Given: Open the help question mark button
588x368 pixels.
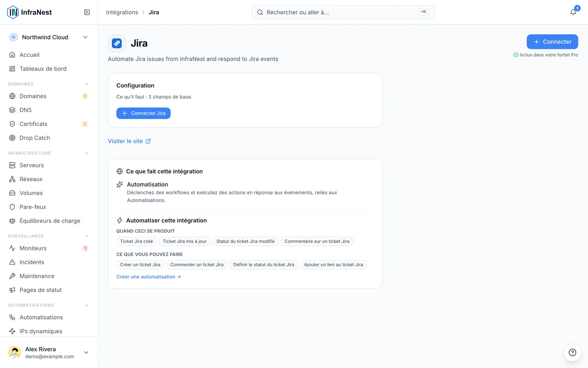Looking at the screenshot, I should tap(572, 352).
